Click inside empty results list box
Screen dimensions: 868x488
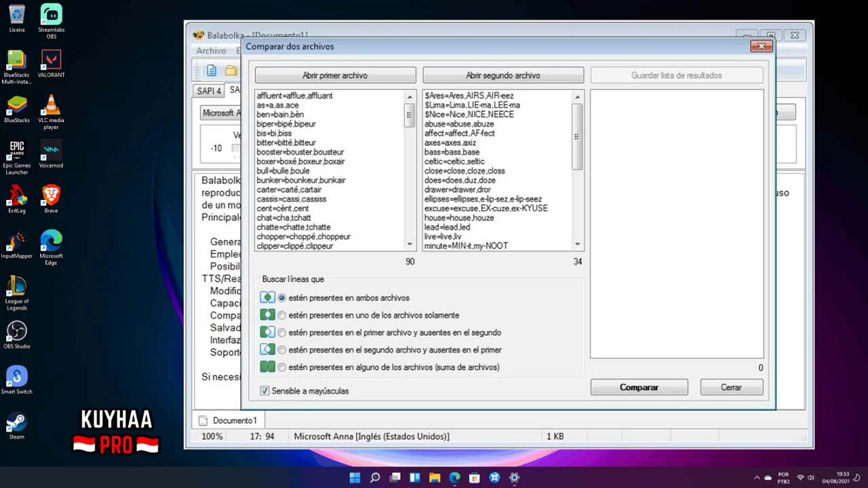click(677, 224)
